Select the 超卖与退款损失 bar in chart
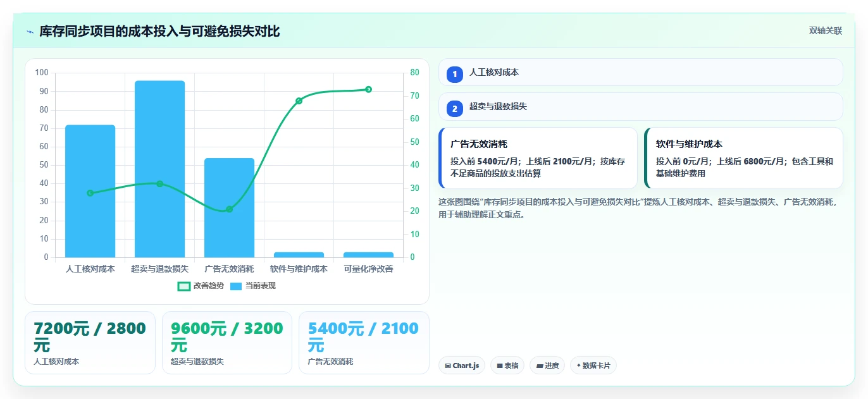Screen dimensions: 868x399 pos(159,169)
